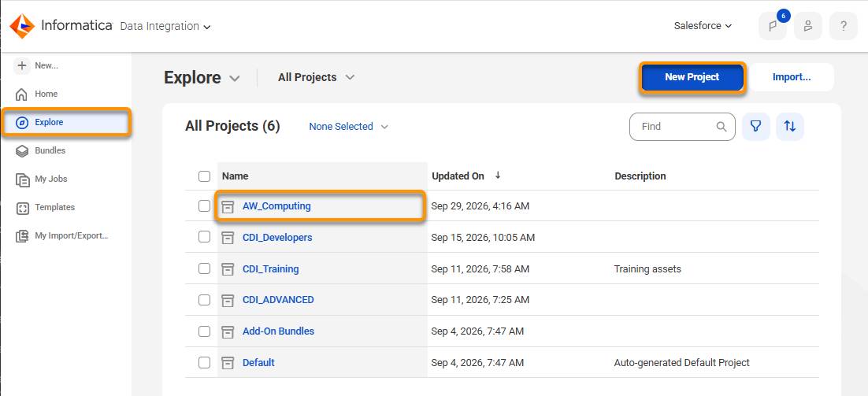Click the Description column header
868x396 pixels.
[x=640, y=176]
